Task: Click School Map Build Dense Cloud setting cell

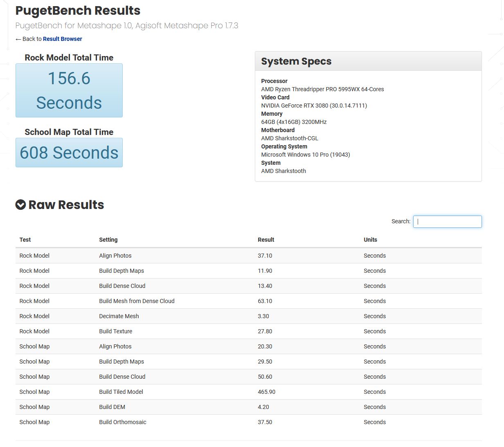Action: click(122, 377)
